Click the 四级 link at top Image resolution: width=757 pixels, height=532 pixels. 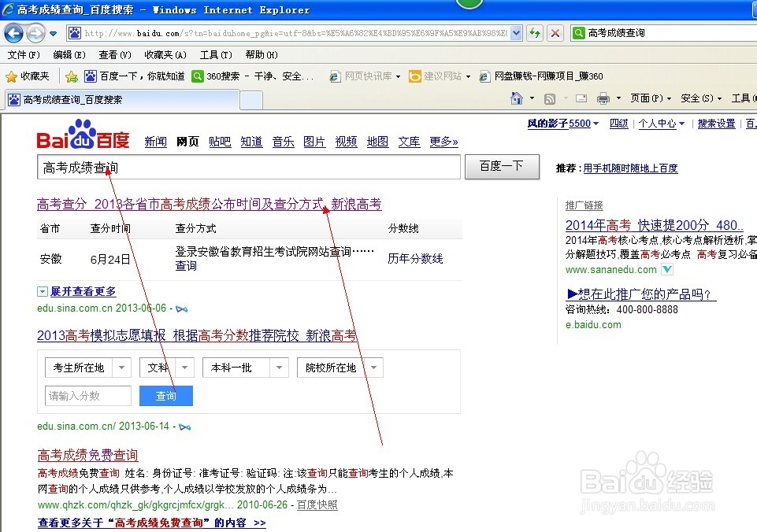(x=618, y=124)
